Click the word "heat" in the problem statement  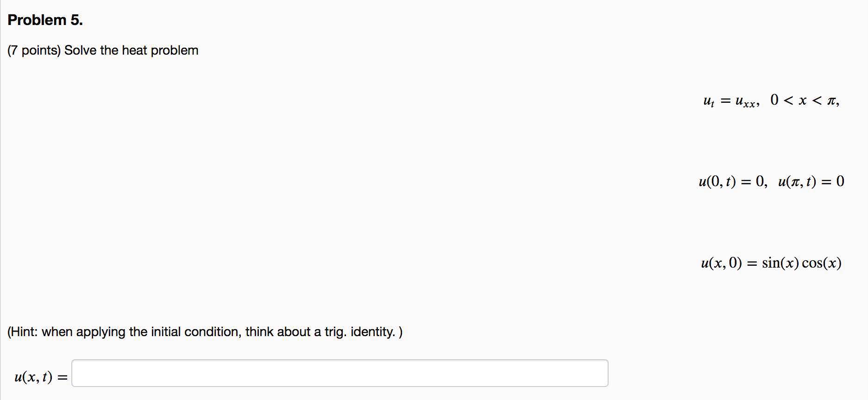click(x=134, y=50)
